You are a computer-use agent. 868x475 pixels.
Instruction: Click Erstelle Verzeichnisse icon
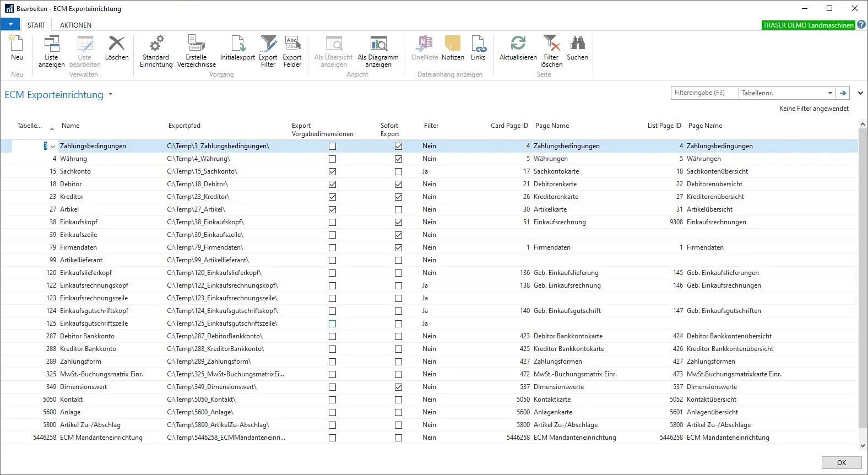[x=196, y=51]
